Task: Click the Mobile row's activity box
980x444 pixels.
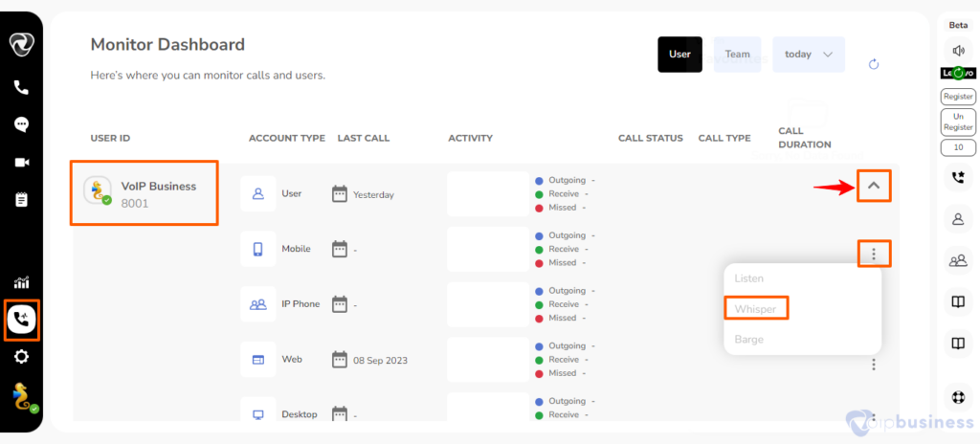Action: [489, 249]
